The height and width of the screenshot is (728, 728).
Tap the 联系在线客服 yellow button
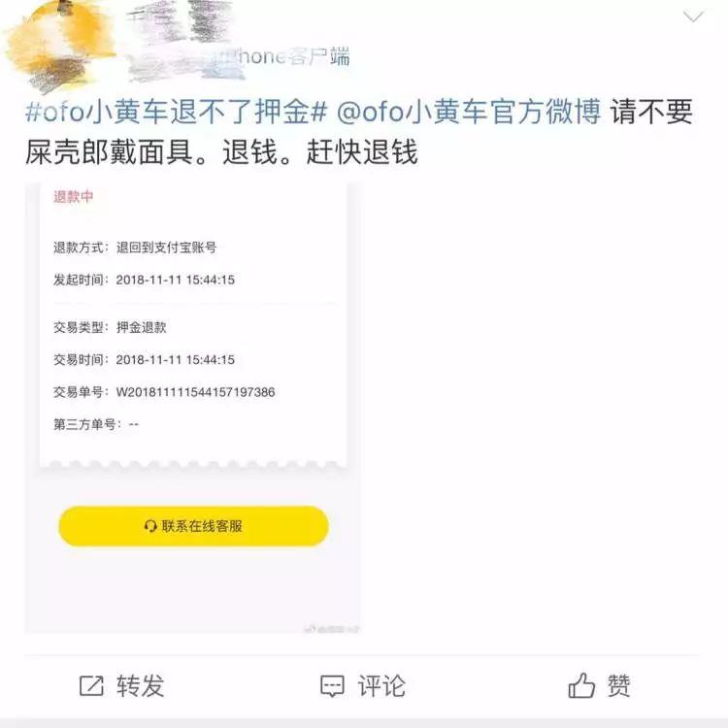pyautogui.click(x=193, y=526)
